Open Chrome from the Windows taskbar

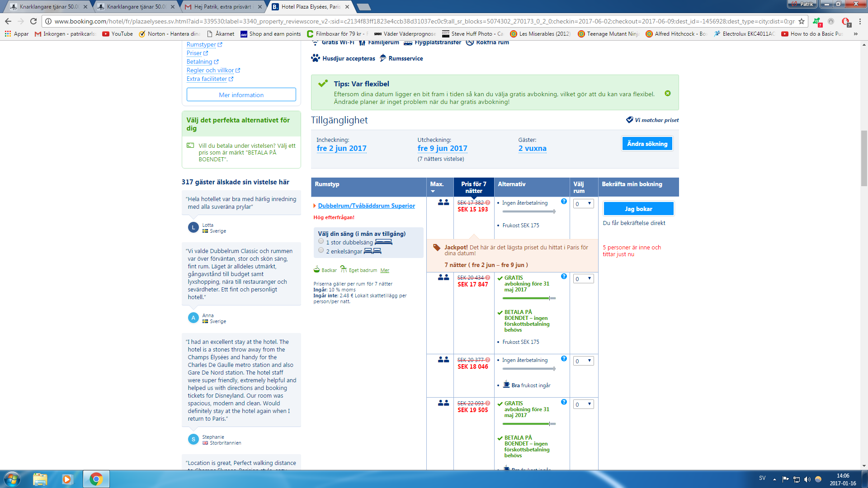pos(96,479)
